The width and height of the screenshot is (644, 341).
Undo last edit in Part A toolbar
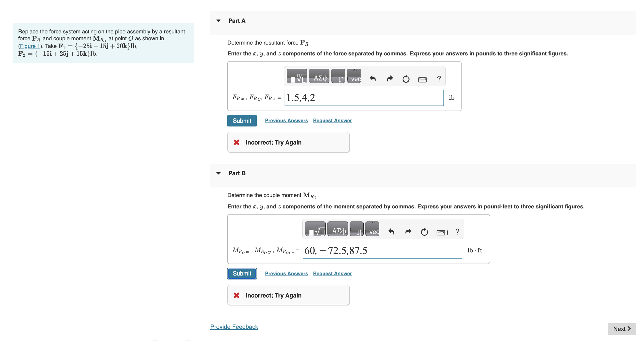(x=373, y=79)
